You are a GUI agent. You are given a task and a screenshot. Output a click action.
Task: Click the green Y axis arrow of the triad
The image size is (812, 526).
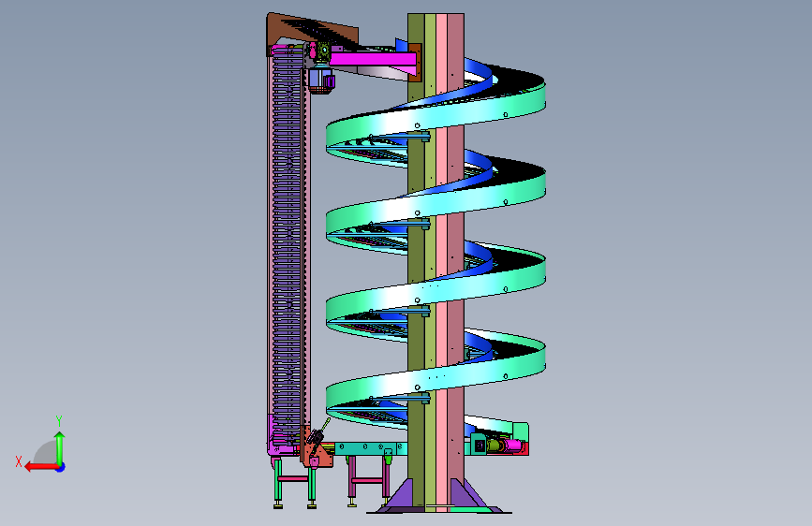(x=60, y=447)
